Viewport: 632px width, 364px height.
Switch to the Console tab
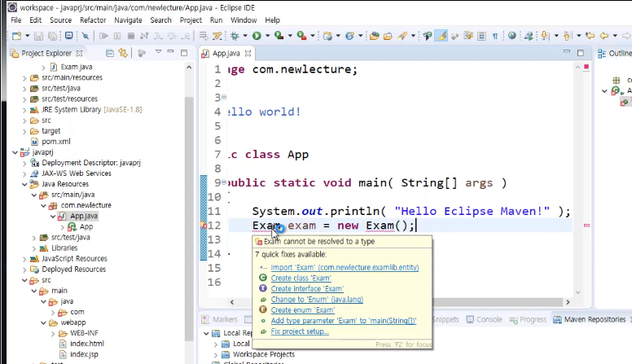click(x=484, y=320)
